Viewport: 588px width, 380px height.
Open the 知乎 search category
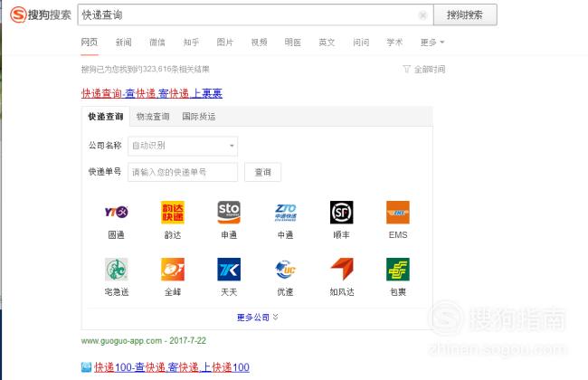(x=191, y=42)
